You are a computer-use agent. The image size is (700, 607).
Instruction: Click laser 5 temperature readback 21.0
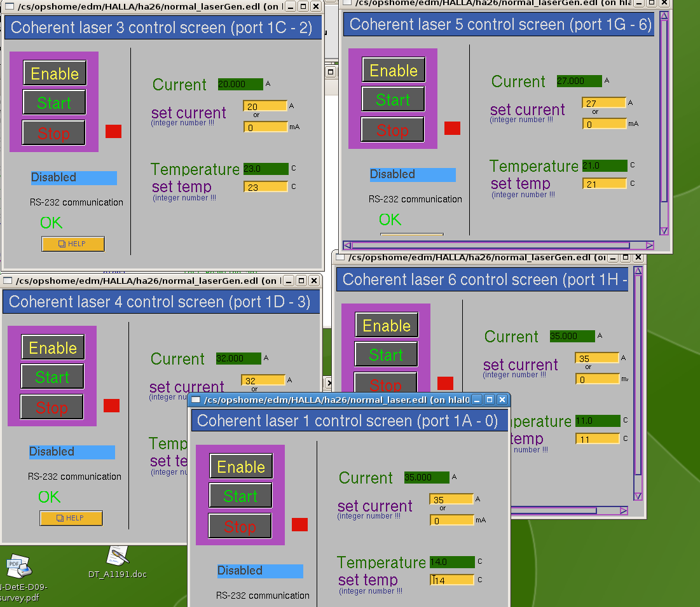tap(605, 165)
